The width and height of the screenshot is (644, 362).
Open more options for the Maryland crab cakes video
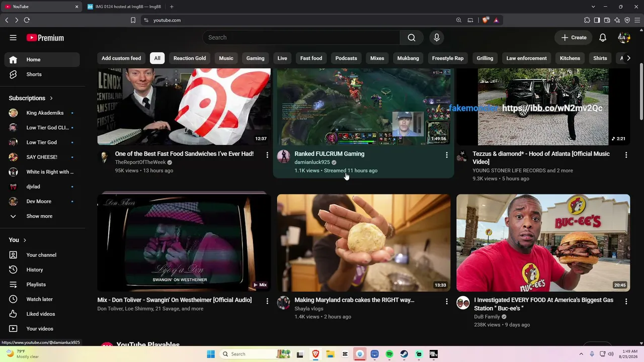pos(447,301)
